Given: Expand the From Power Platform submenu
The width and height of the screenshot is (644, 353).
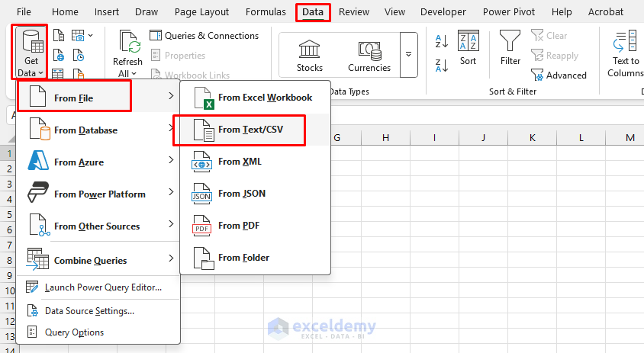Looking at the screenshot, I should click(98, 194).
